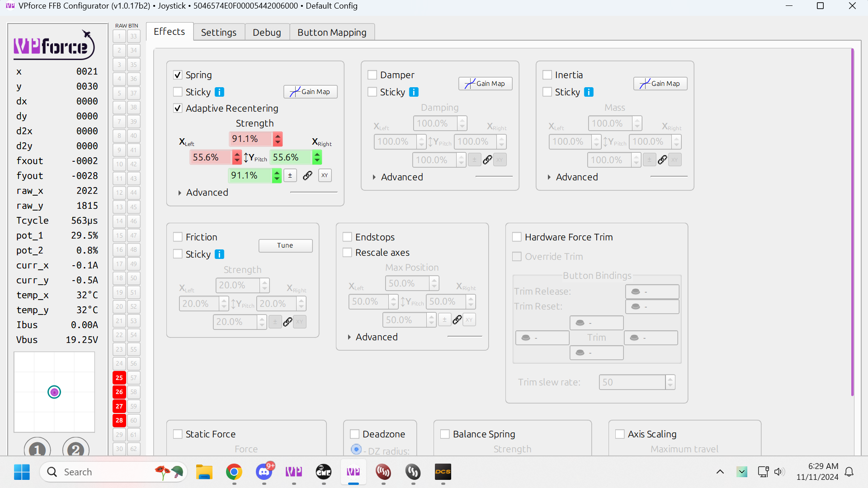Click the Spring link axes chain icon
The image size is (868, 488).
tap(307, 175)
